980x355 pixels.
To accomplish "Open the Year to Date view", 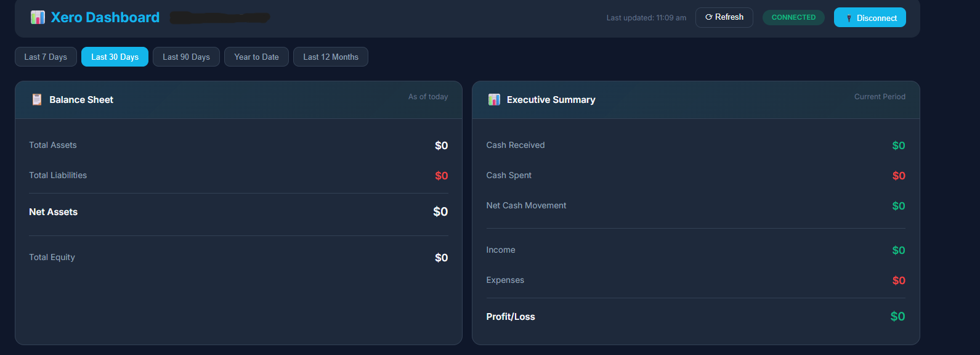I will [x=256, y=57].
